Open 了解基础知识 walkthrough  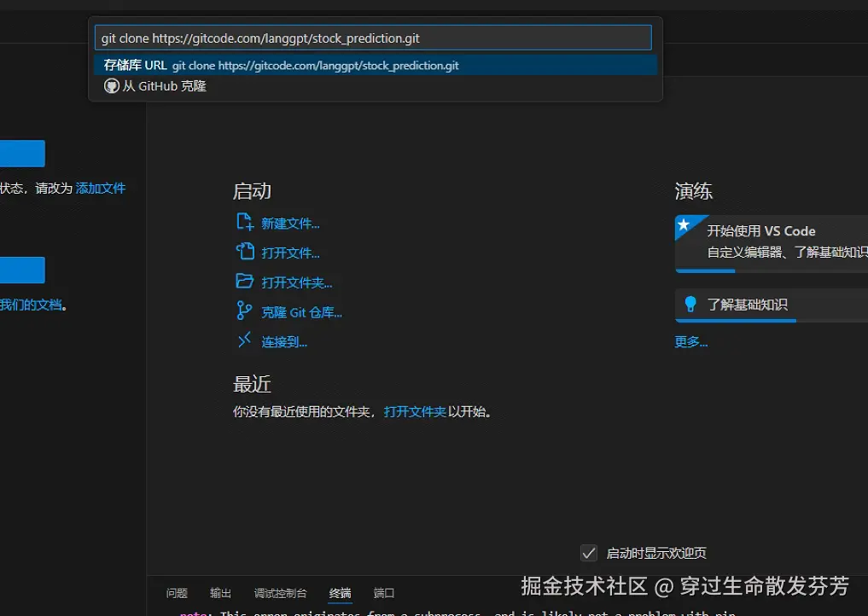pyautogui.click(x=771, y=305)
